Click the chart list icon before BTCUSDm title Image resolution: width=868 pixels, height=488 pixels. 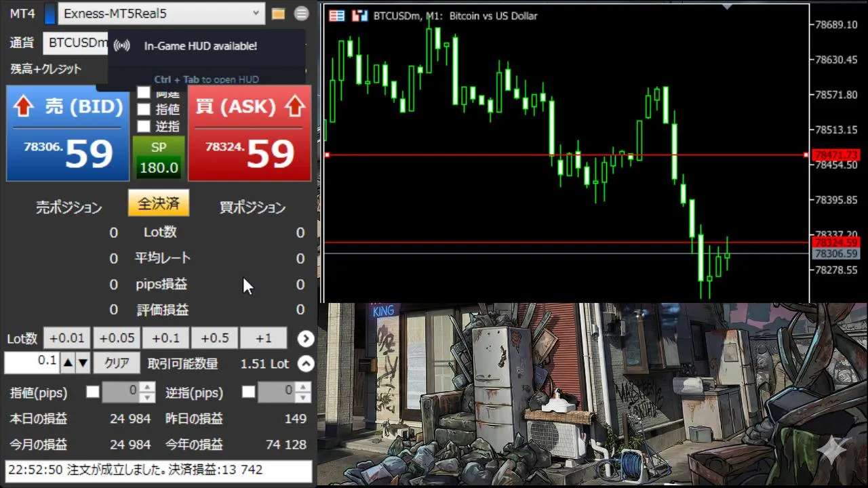click(x=336, y=16)
